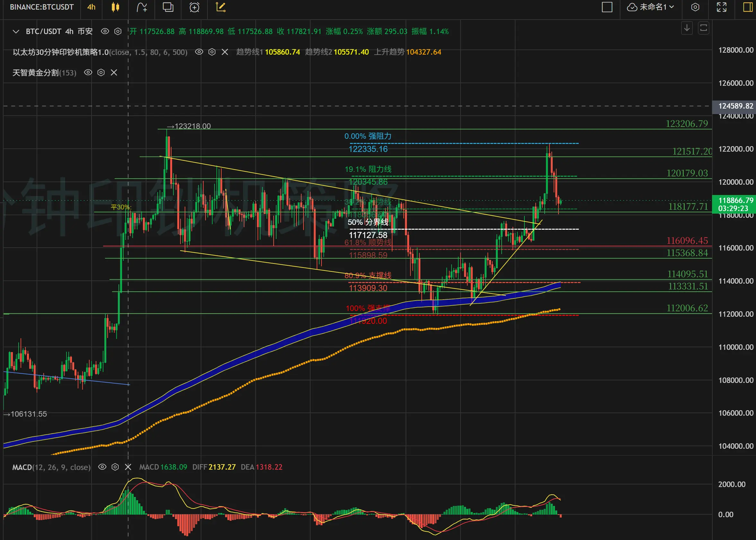This screenshot has height=540, width=756.
Task: Hide the BTC/USDT main series with the eye icon
Action: point(105,31)
